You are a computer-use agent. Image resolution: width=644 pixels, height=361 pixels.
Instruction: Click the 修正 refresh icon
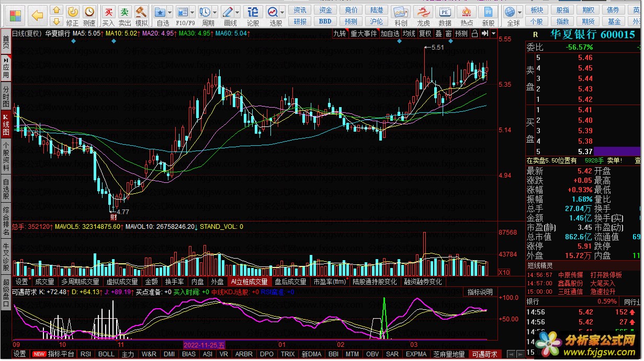pos(73,11)
